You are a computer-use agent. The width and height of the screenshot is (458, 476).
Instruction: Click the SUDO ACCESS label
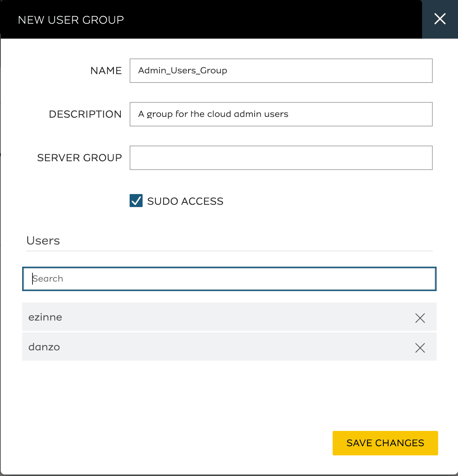(185, 201)
